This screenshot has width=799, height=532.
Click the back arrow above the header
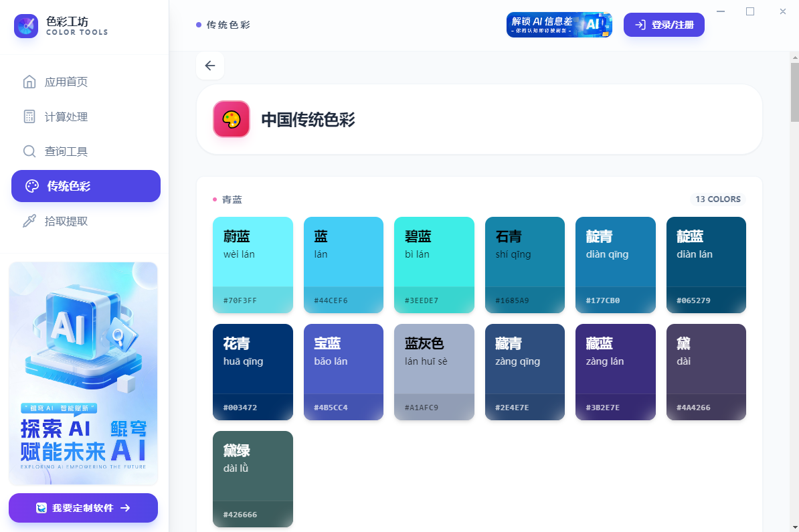coord(210,66)
